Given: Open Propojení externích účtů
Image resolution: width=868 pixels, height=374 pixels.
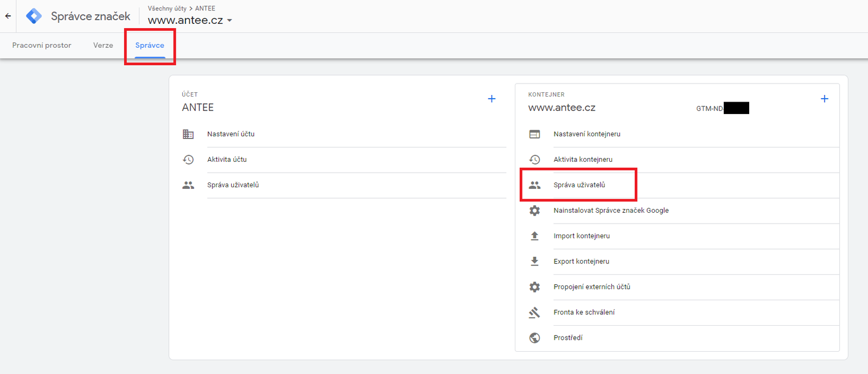Looking at the screenshot, I should [x=592, y=287].
